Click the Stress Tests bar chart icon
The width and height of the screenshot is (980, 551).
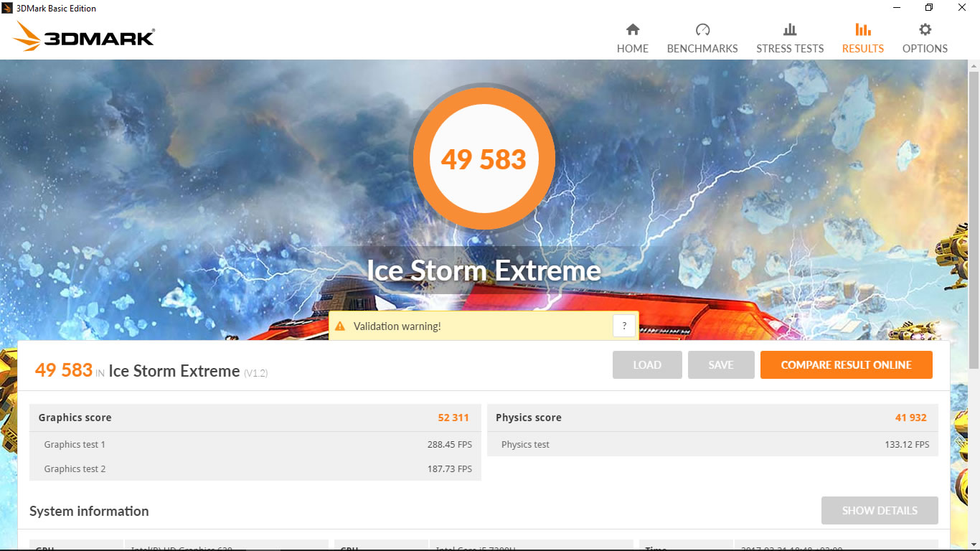click(790, 29)
